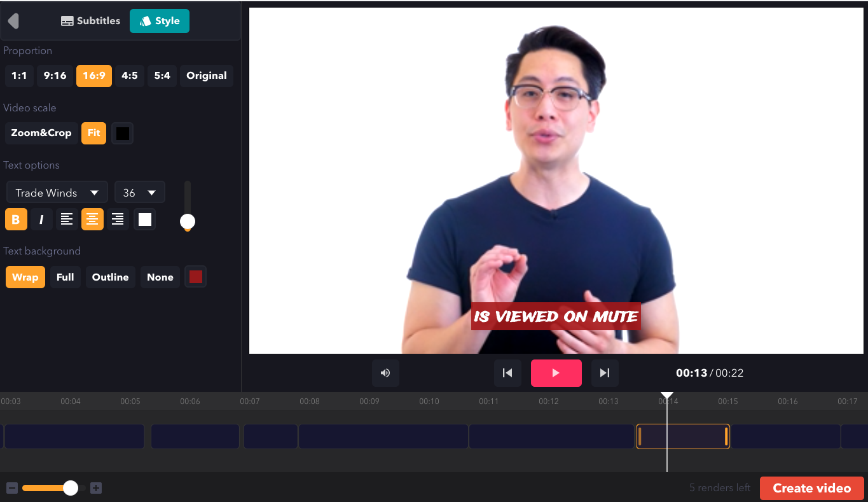Select the subtitle clip under 00:06
Screen dimensions: 868x502
pos(195,436)
